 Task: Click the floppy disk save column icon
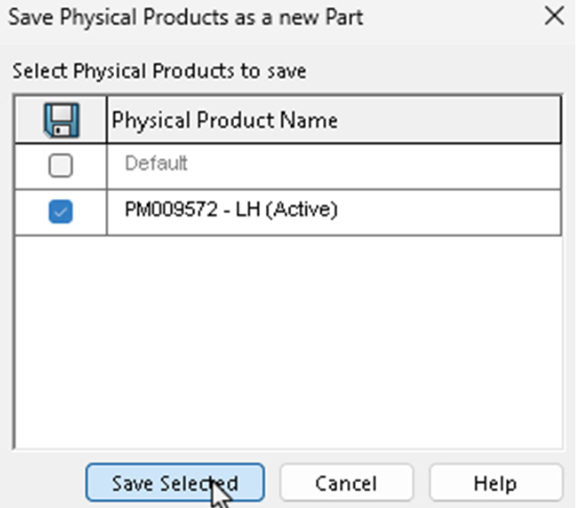click(x=61, y=120)
